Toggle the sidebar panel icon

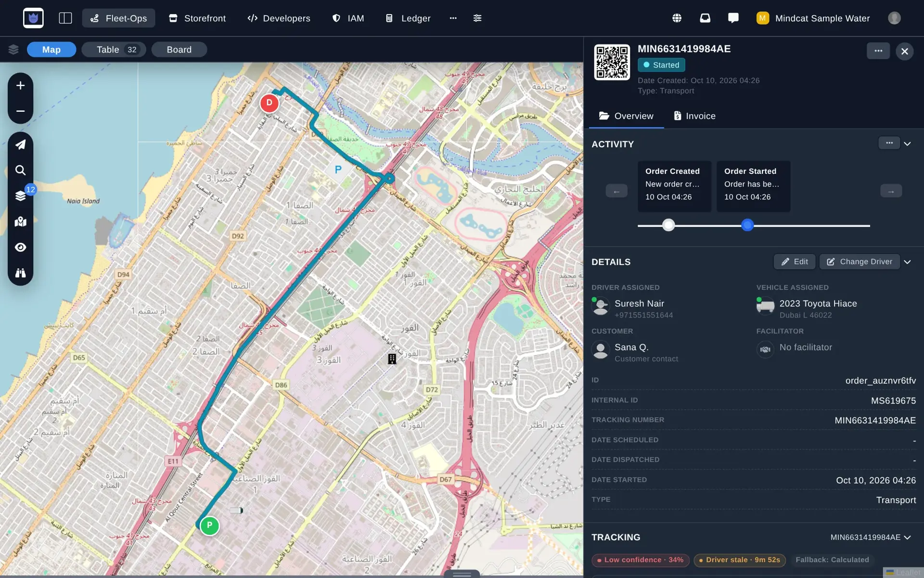pos(65,18)
